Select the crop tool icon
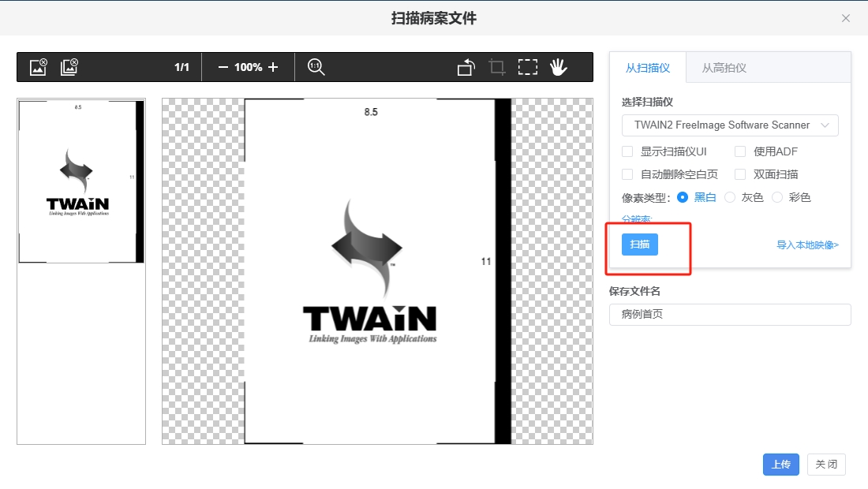Viewport: 868px width, 489px height. 496,66
